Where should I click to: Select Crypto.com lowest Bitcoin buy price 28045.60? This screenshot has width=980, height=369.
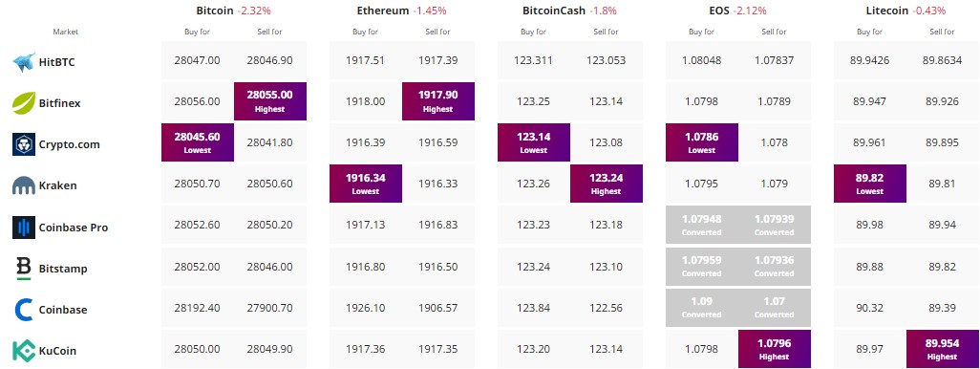pos(198,142)
